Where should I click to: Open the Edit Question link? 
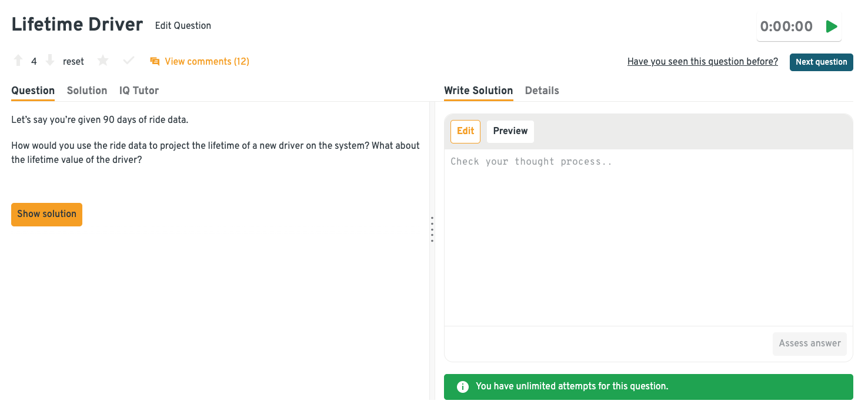pos(183,26)
